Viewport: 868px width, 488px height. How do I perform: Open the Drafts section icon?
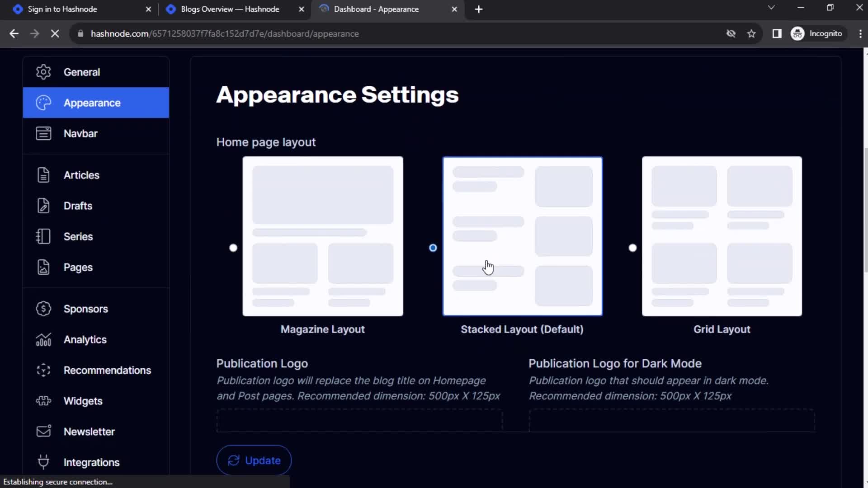point(43,206)
